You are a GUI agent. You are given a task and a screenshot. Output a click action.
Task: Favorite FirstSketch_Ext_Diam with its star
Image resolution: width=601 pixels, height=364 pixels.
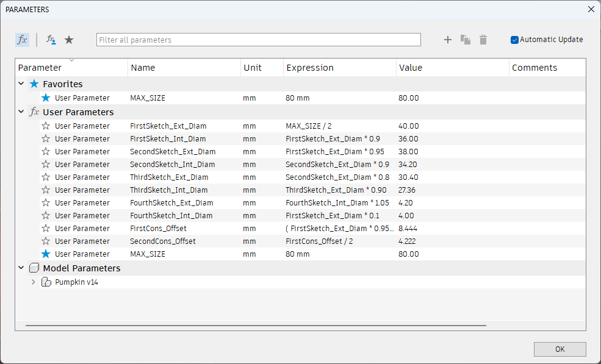click(46, 126)
